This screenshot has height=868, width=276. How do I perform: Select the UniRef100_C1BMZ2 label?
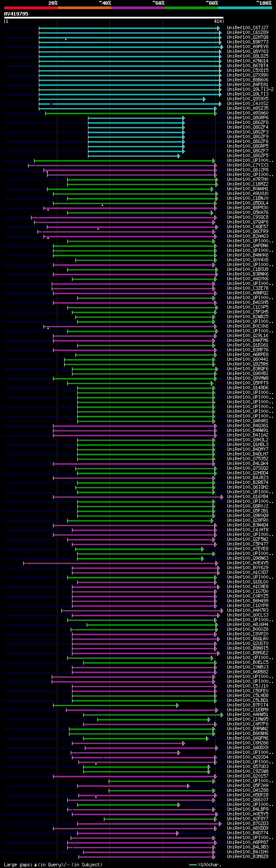(248, 184)
